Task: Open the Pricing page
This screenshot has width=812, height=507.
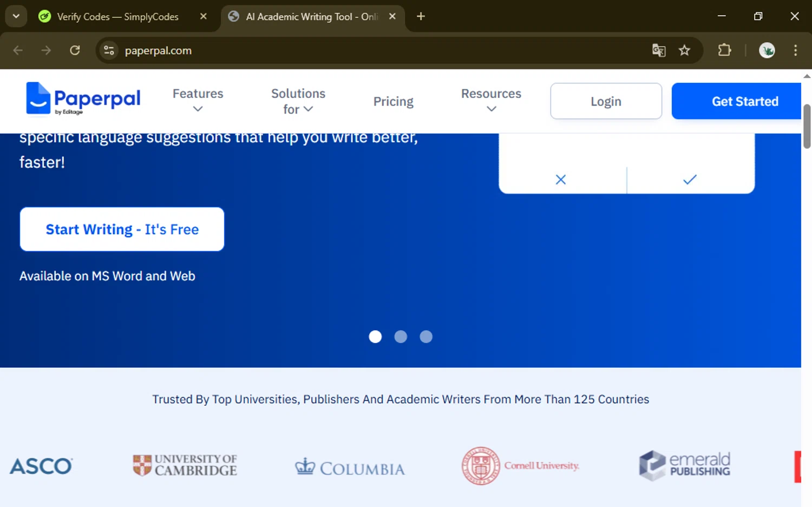Action: coord(394,101)
